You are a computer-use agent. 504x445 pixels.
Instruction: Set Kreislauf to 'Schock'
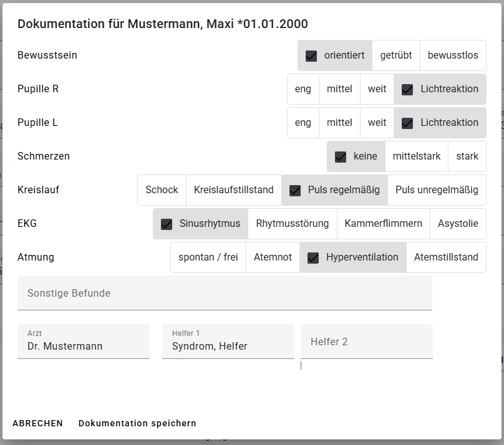[162, 190]
